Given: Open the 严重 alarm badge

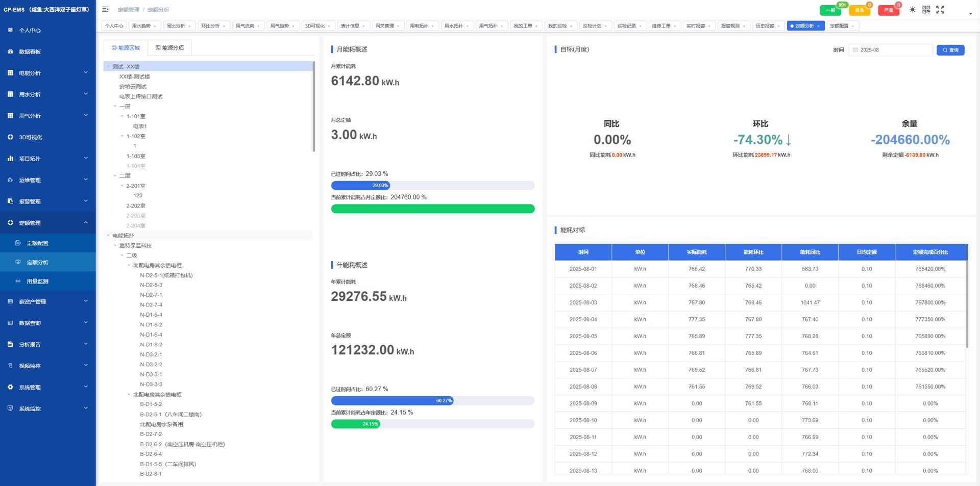Looking at the screenshot, I should click(x=888, y=10).
